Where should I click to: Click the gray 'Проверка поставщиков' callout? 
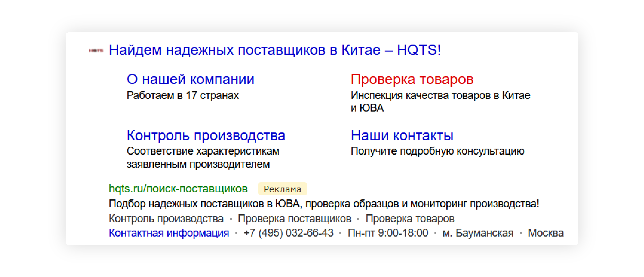(294, 218)
